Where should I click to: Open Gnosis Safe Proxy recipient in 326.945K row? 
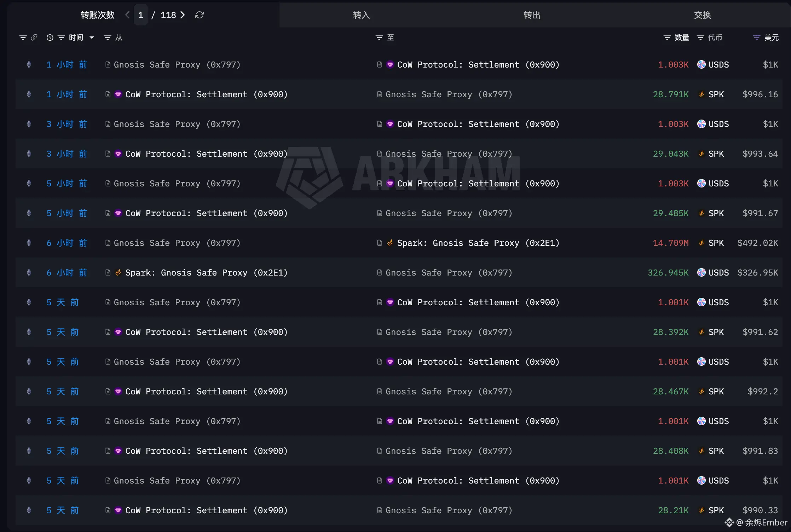[449, 273]
